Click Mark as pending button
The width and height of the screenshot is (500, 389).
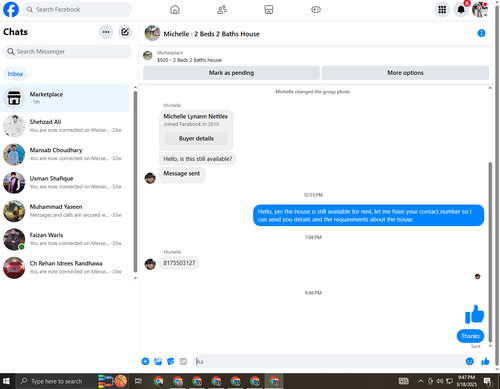point(231,73)
